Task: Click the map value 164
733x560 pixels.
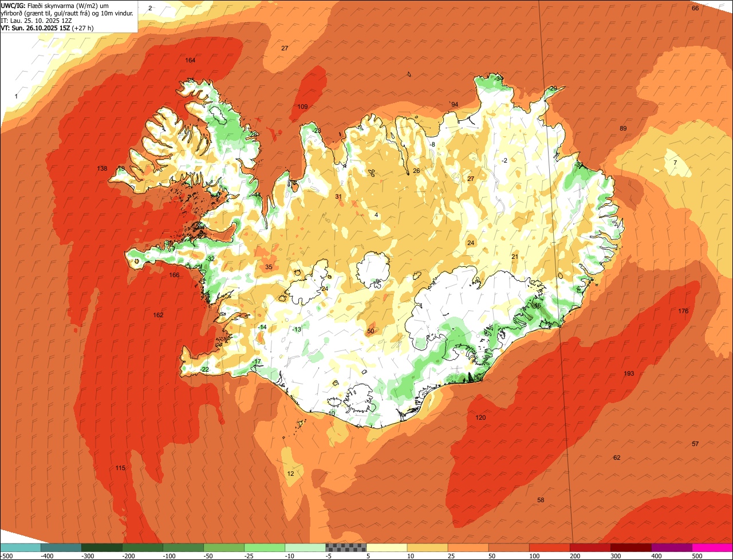Action: click(x=190, y=61)
